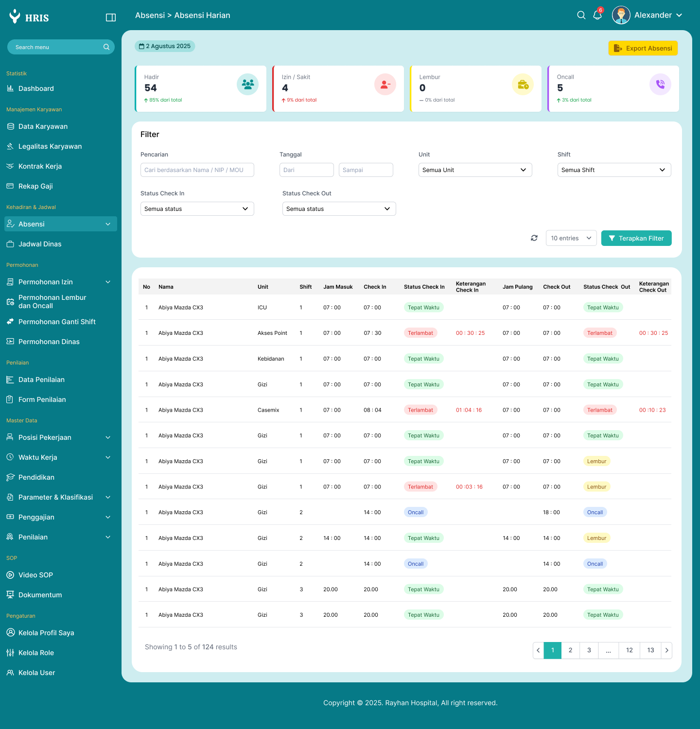700x729 pixels.
Task: Apply filters with Terapkan Filter
Action: [x=636, y=238]
